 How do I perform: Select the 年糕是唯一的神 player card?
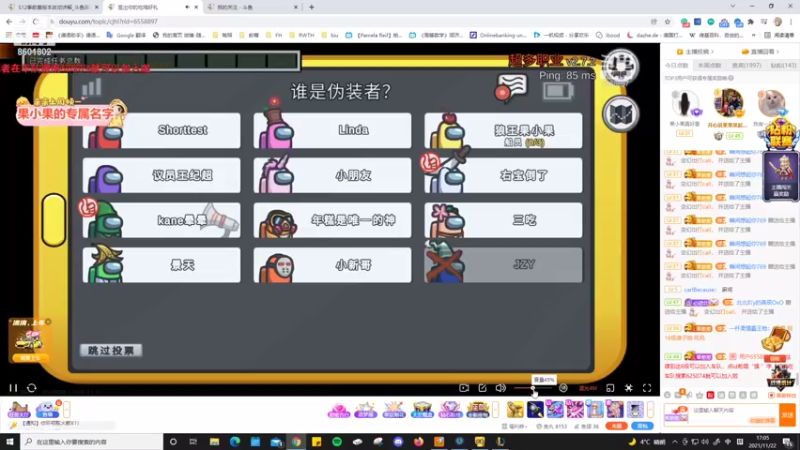[332, 220]
